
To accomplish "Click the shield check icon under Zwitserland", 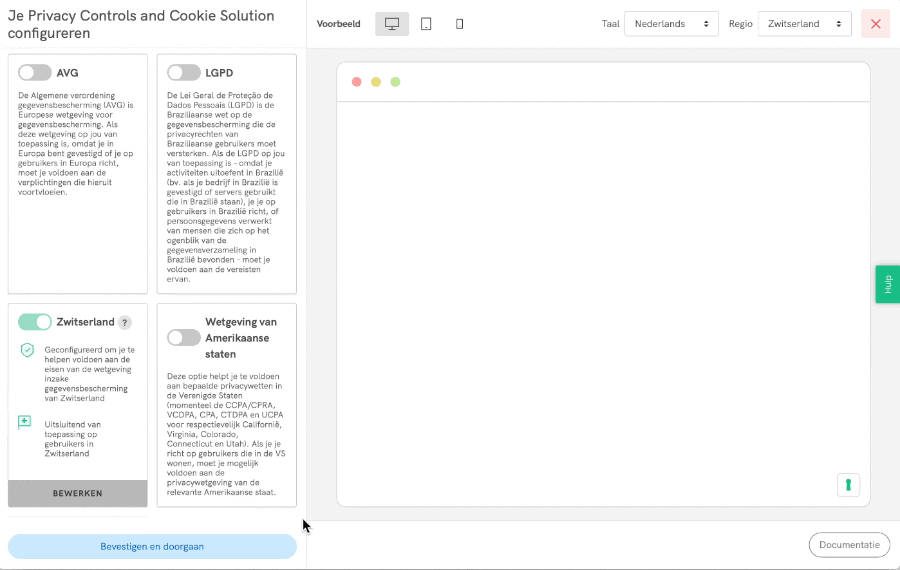I will click(x=27, y=350).
